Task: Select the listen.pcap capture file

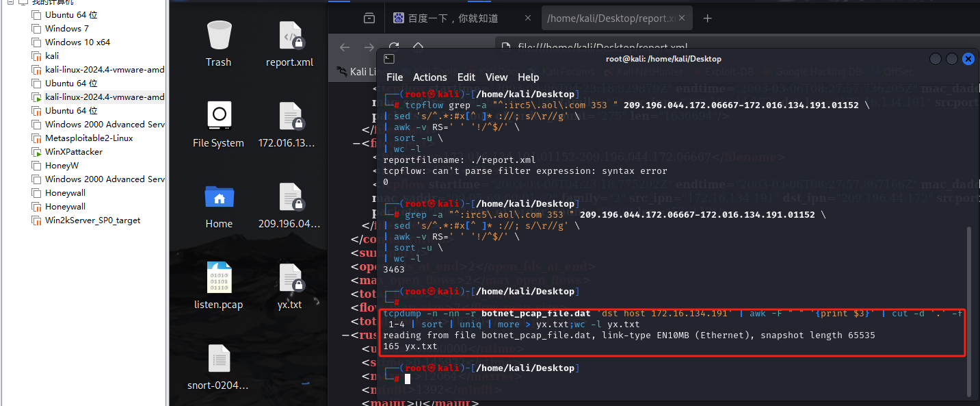Action: click(x=219, y=286)
